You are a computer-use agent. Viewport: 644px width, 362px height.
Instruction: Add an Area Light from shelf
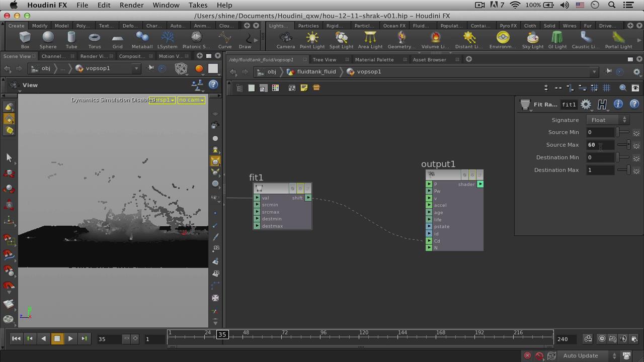pyautogui.click(x=370, y=40)
